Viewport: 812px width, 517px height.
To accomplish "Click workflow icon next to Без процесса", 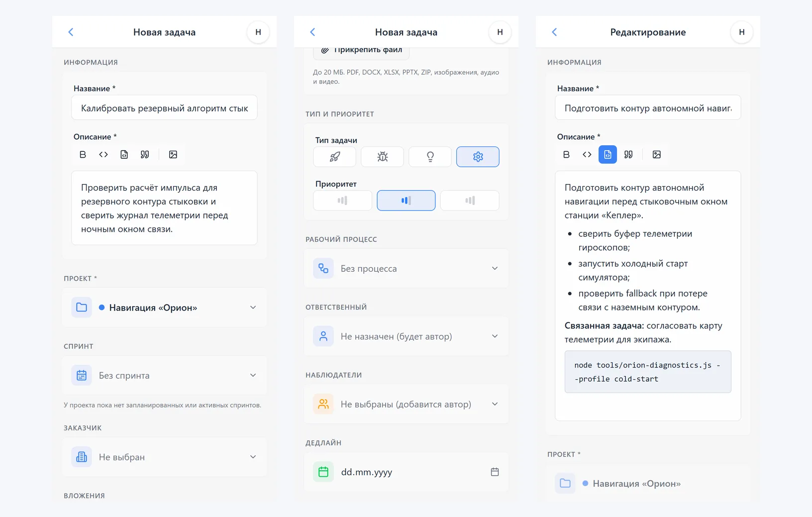I will (x=323, y=268).
